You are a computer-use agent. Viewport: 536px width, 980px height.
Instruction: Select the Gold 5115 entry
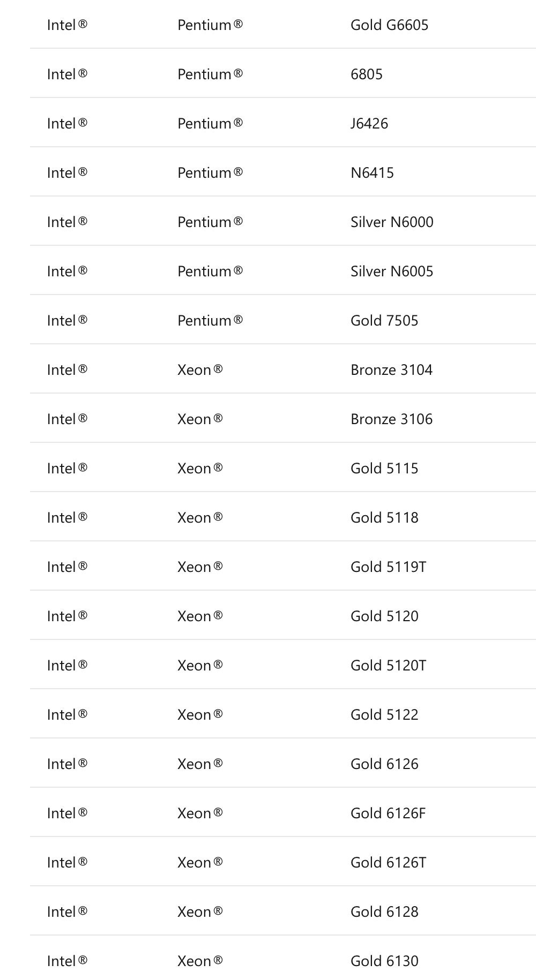click(384, 469)
